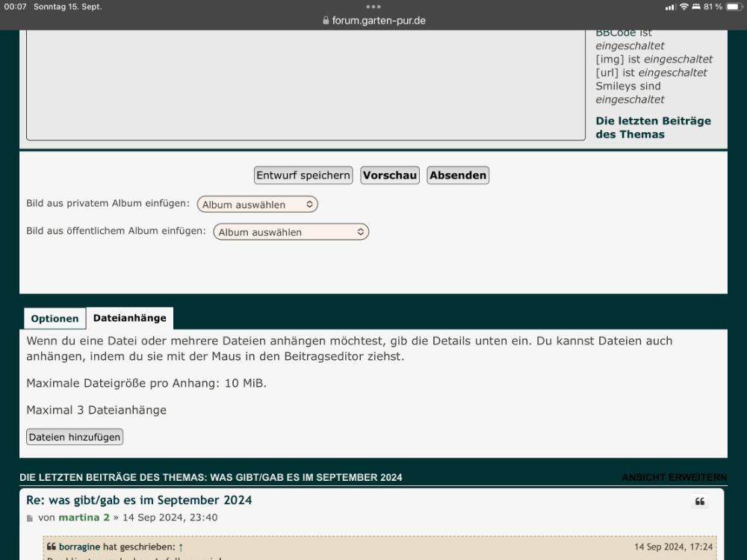
Task: Open the public album "Album auswählen" dropdown
Action: click(x=291, y=232)
